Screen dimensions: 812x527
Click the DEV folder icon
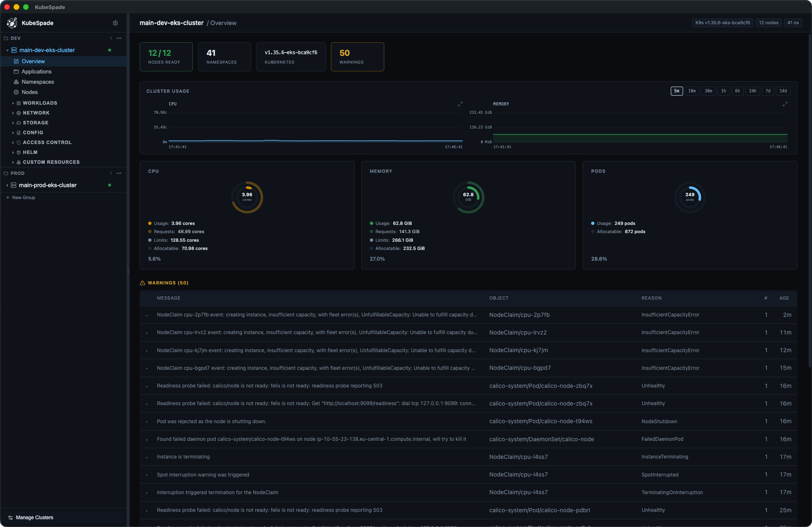pyautogui.click(x=6, y=38)
